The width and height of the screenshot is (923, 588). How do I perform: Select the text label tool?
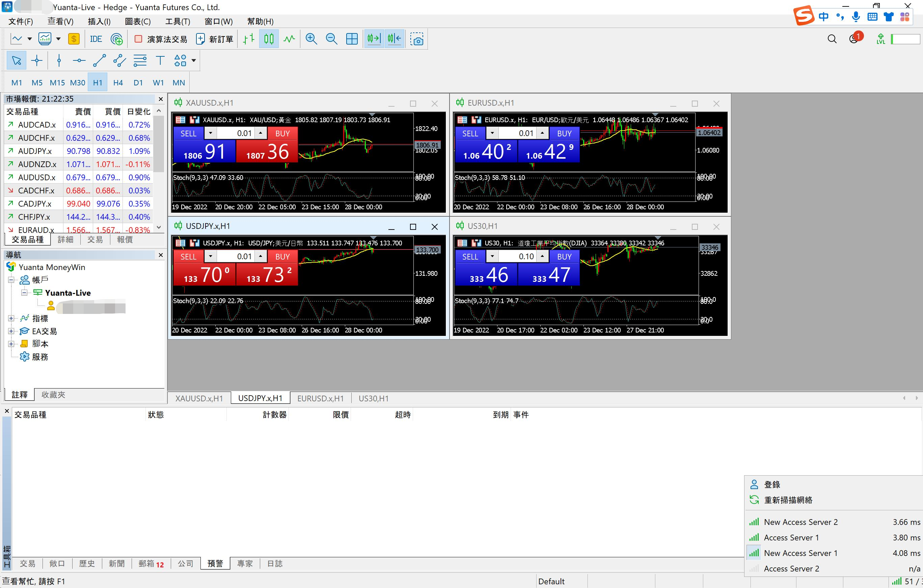pyautogui.click(x=160, y=60)
